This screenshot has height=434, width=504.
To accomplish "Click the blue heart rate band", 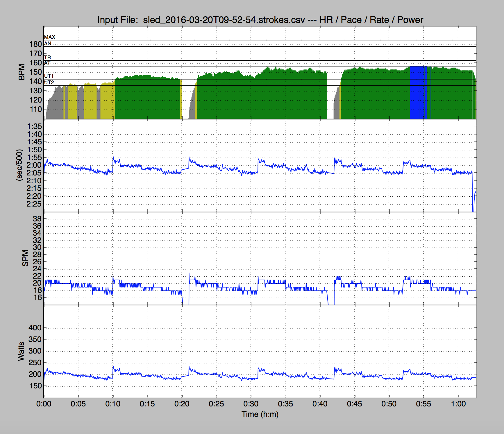I will click(x=417, y=93).
